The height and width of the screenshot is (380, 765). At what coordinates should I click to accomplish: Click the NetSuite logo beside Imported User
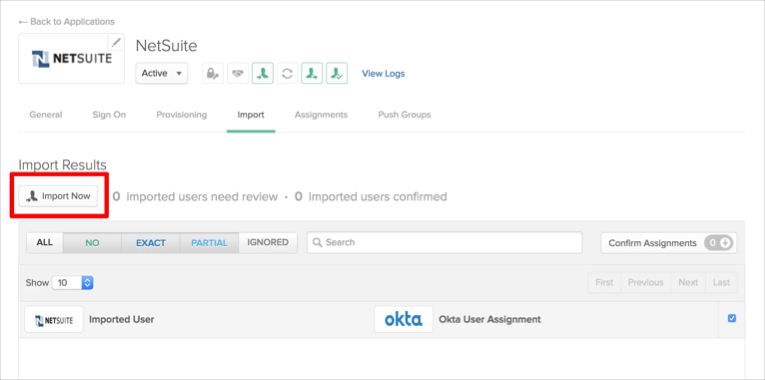point(54,320)
